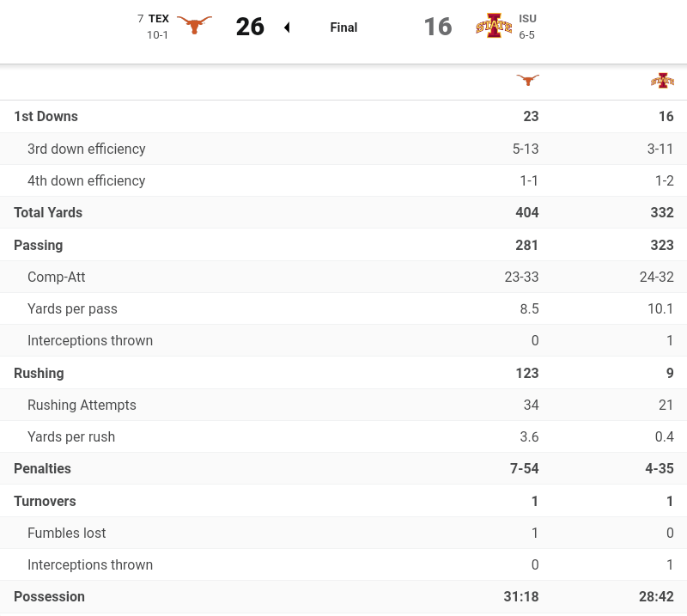Click the Iowa State logo above the stats column

[662, 81]
